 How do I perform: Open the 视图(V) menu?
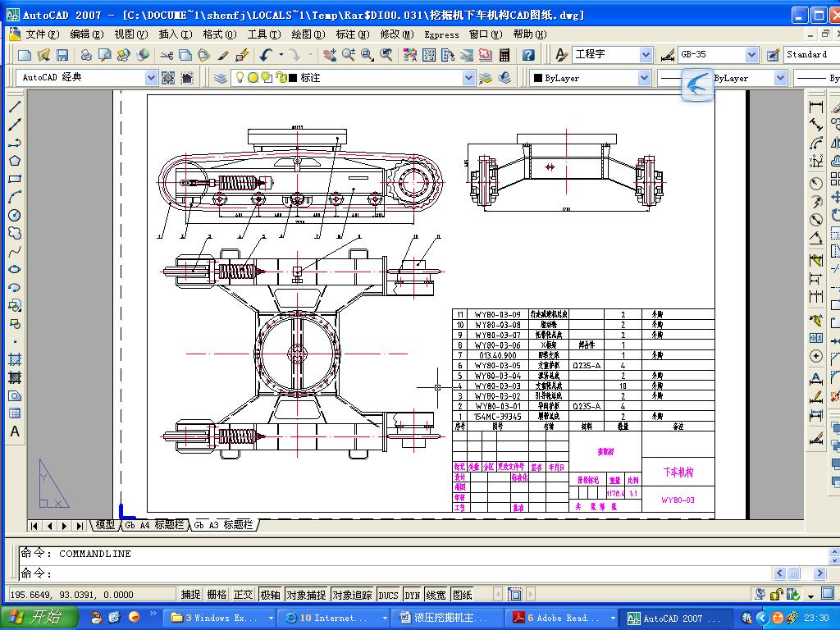point(130,34)
